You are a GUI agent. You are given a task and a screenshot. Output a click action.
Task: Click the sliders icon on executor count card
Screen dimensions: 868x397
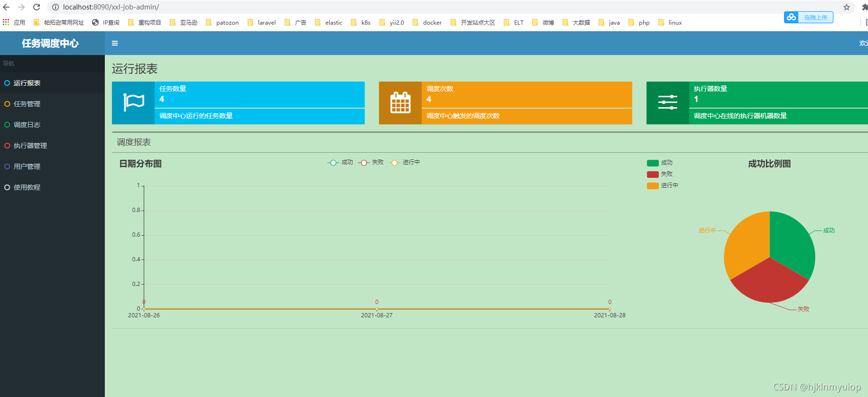668,102
